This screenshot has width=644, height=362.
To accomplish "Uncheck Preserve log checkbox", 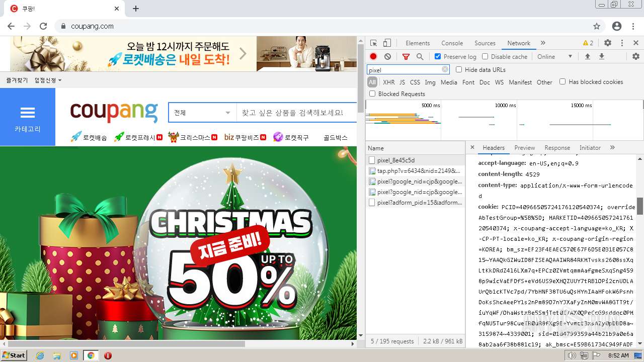I will coord(438,57).
